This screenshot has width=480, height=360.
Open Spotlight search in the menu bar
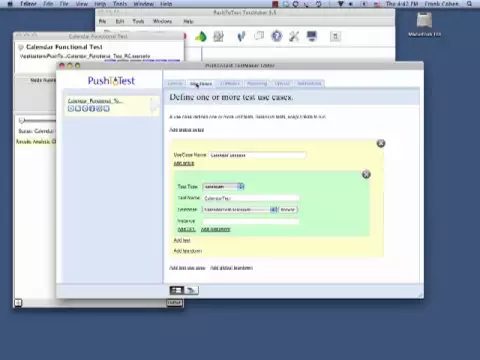click(x=469, y=4)
